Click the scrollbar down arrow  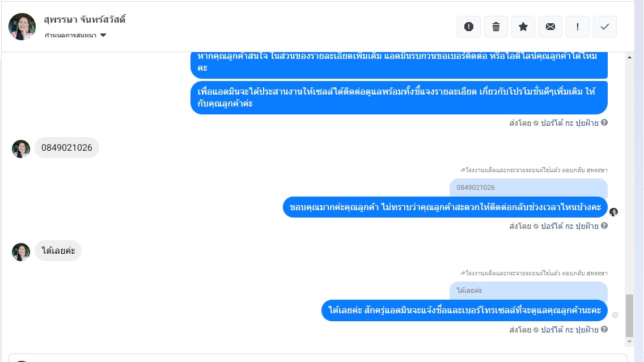[x=629, y=342]
